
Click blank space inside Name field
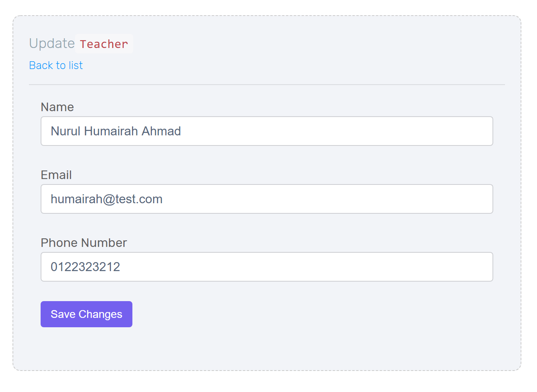[x=336, y=131]
